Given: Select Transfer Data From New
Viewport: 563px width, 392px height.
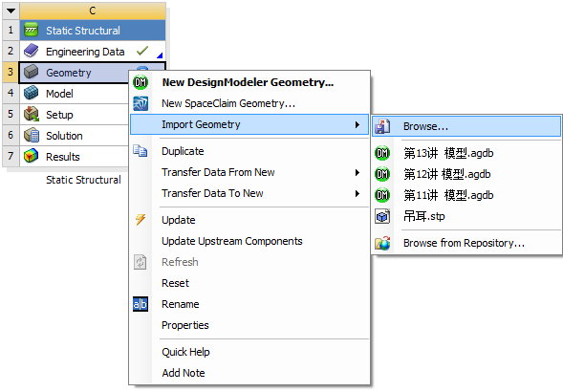Looking at the screenshot, I should [x=249, y=172].
